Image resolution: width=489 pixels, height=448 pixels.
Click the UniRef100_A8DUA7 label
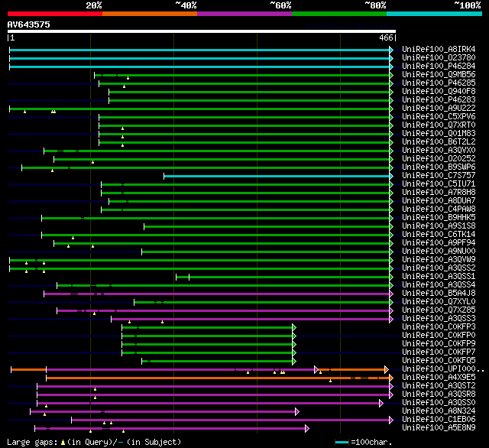coord(439,201)
